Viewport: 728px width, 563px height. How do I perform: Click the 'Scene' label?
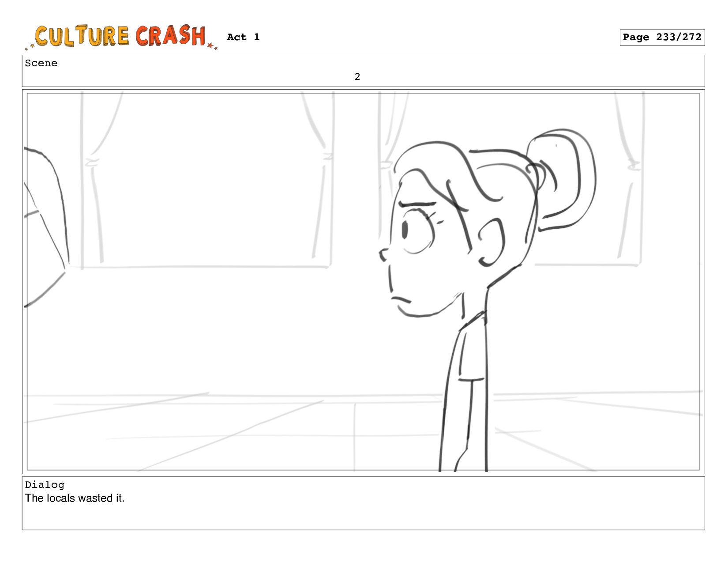click(41, 63)
